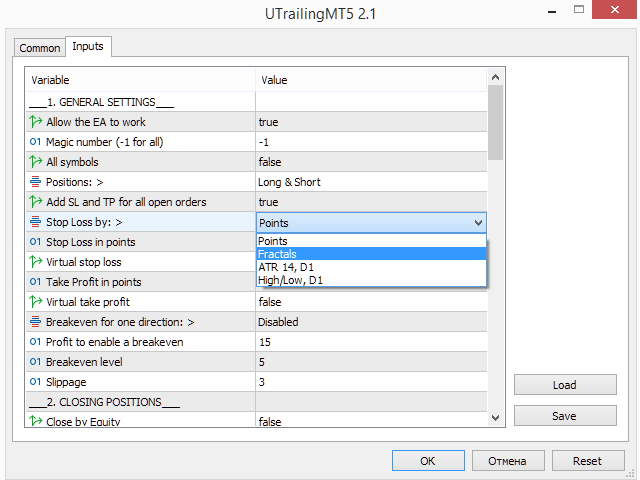This screenshot has width=640, height=480.
Task: Choose High/Low, D1 option
Action: pos(371,280)
